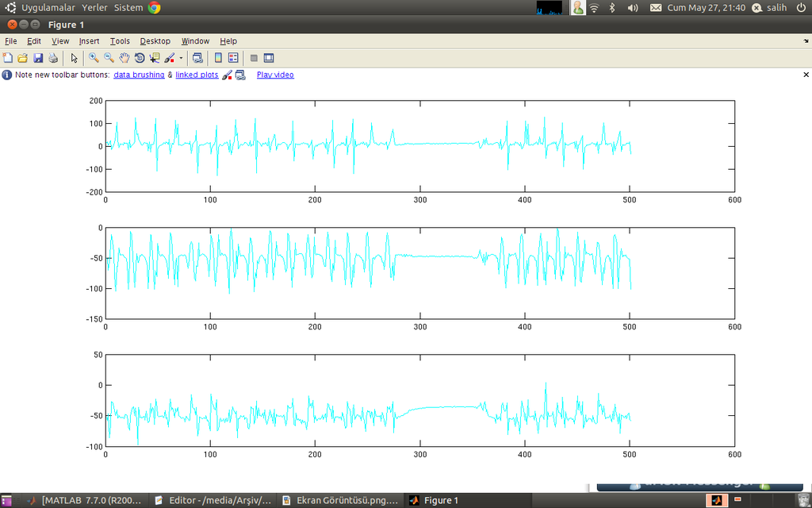Viewport: 812px width, 508px height.
Task: Enable the Data Cursor tool
Action: pos(155,58)
